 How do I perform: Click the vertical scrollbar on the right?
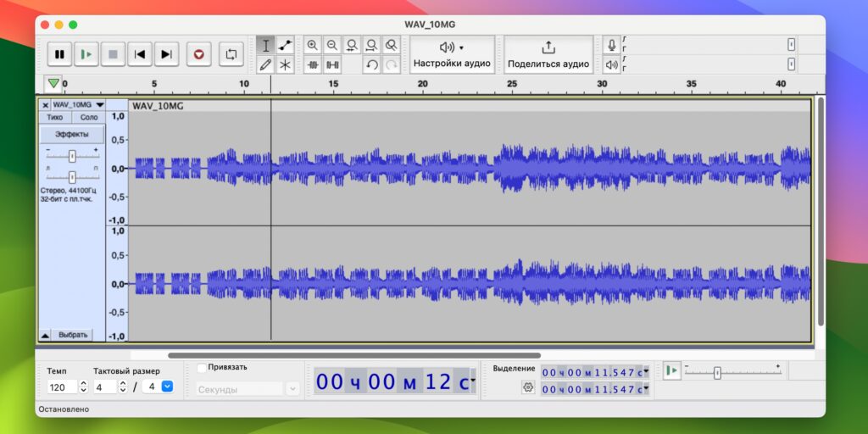821,211
